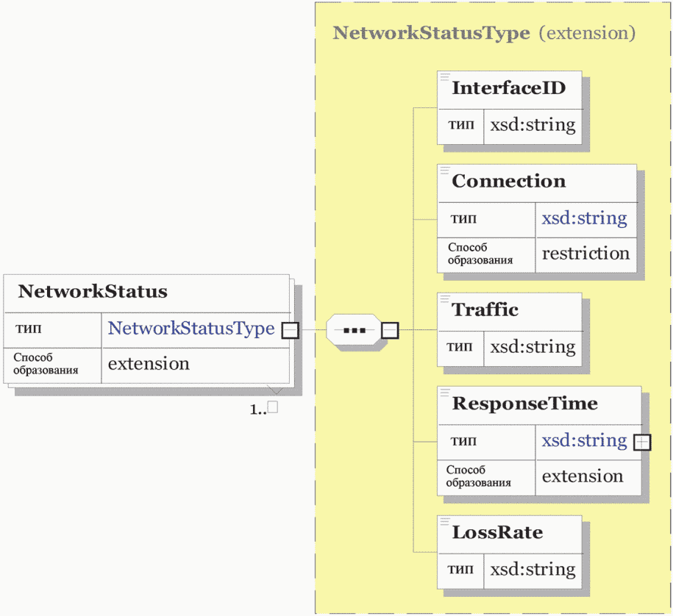Viewport: 673px width, 616px height.
Task: Select the Traffic element title
Action: click(485, 309)
